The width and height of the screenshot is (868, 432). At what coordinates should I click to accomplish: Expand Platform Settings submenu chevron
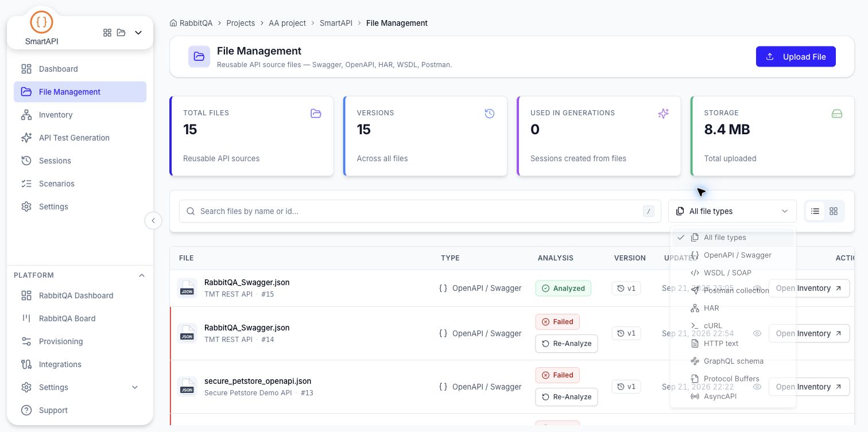click(x=135, y=387)
